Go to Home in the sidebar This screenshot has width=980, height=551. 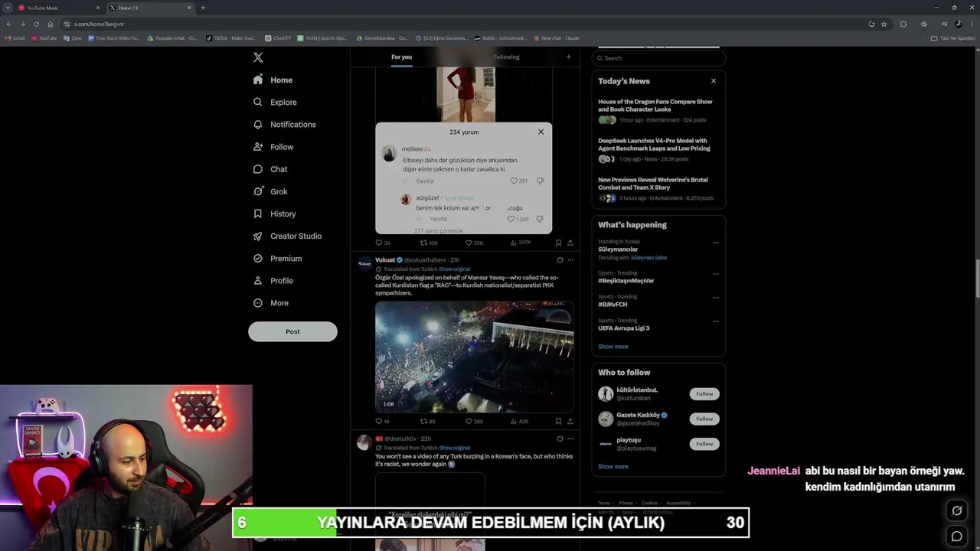click(273, 80)
